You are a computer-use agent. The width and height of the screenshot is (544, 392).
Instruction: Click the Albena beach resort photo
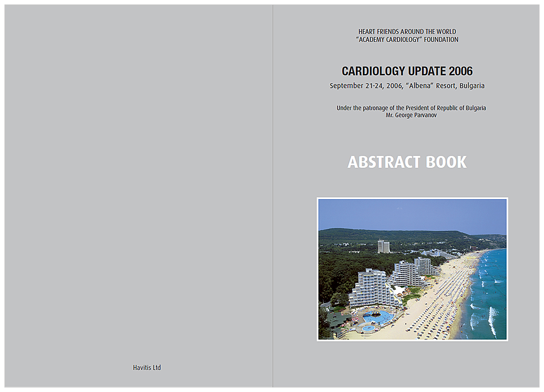[412, 269]
